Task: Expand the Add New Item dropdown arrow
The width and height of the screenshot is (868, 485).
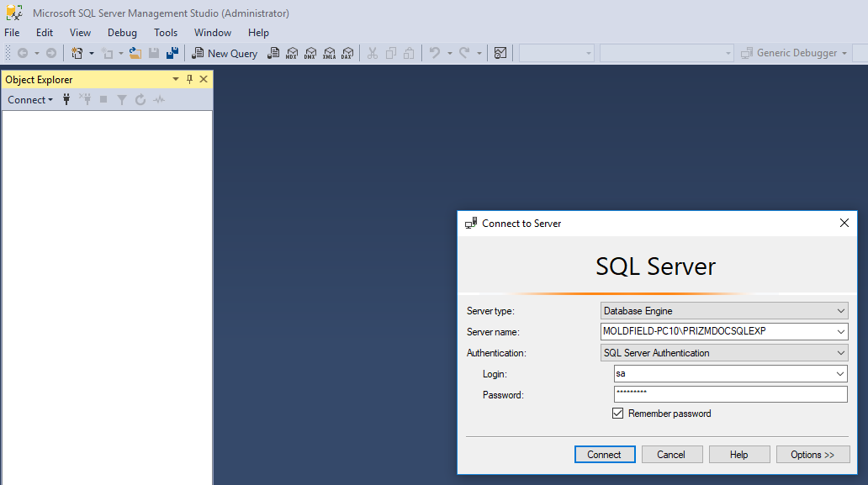Action: point(120,54)
